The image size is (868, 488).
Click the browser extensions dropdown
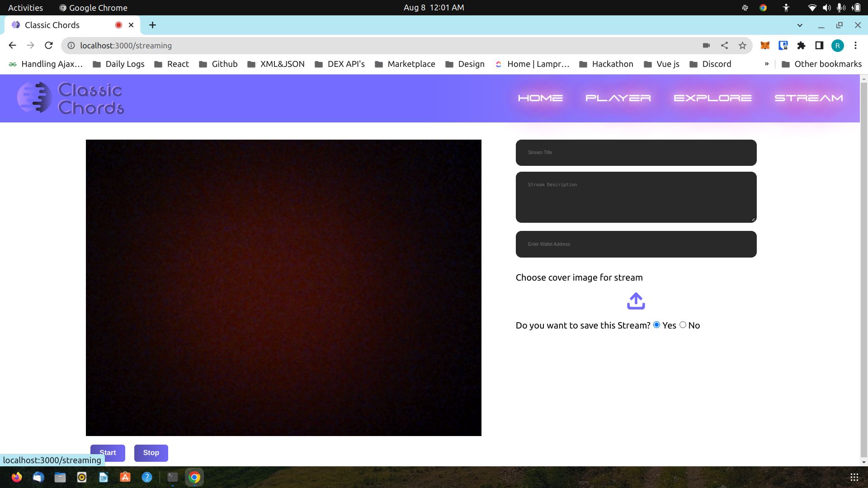pos(801,45)
